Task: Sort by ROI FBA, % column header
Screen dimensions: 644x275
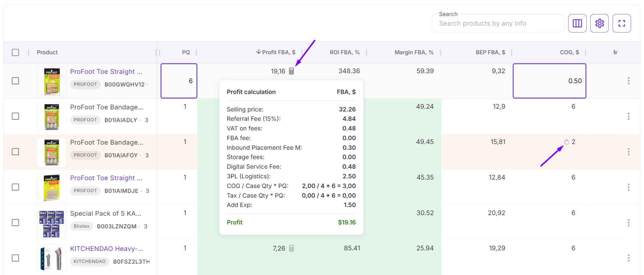Action: (x=345, y=52)
